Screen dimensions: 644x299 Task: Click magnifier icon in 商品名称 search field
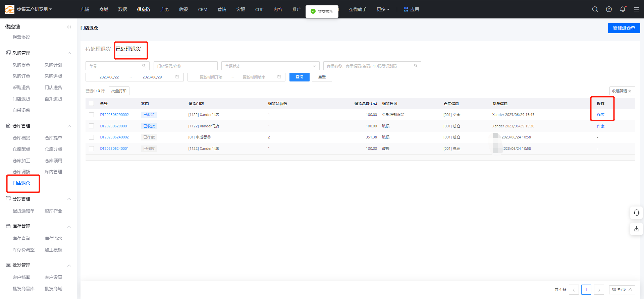point(416,66)
